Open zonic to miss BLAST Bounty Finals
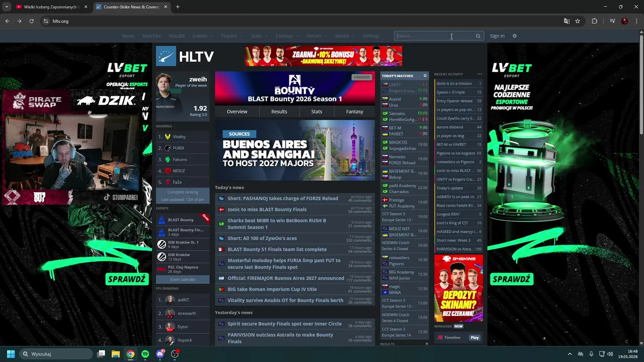The height and width of the screenshot is (362, 644). (x=267, y=210)
